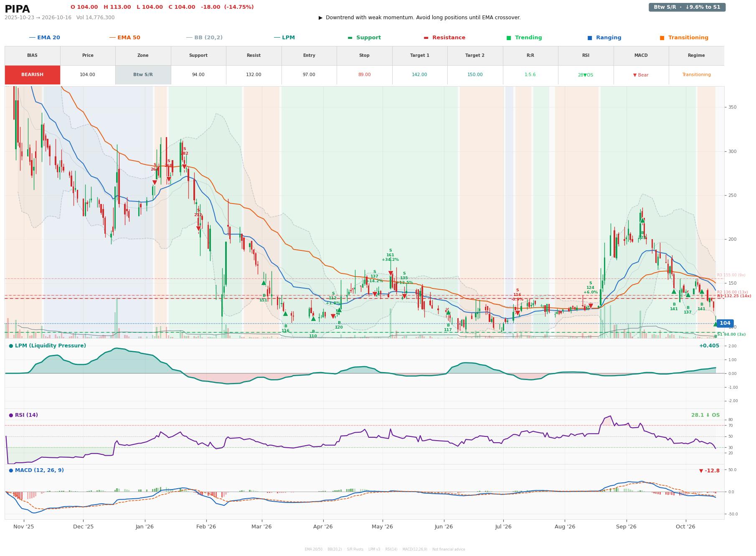Click the red Resistance legend item

pyautogui.click(x=444, y=38)
